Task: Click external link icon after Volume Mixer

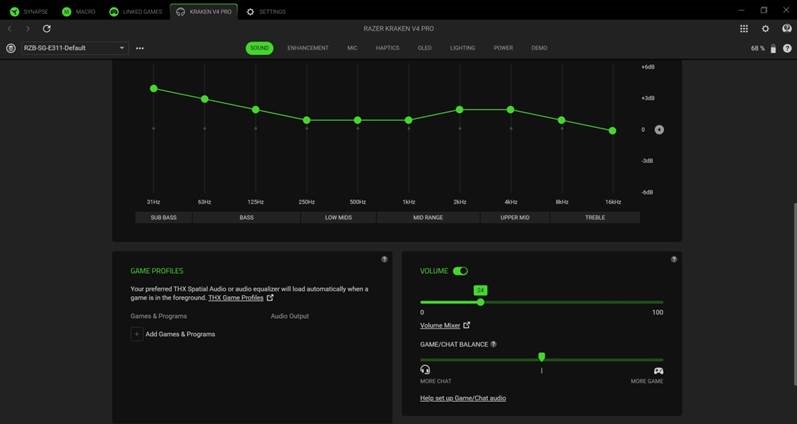Action: pyautogui.click(x=467, y=325)
